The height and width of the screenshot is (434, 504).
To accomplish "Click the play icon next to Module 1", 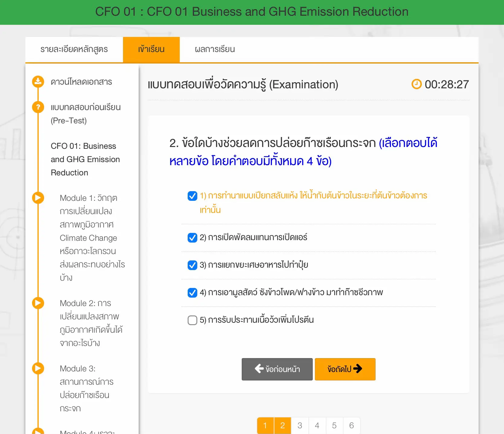I will tap(38, 198).
